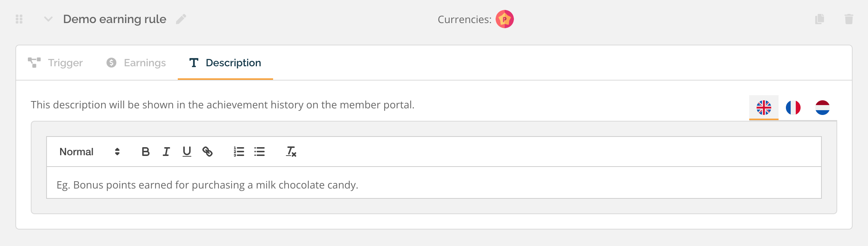Toggle underline formatting

187,152
